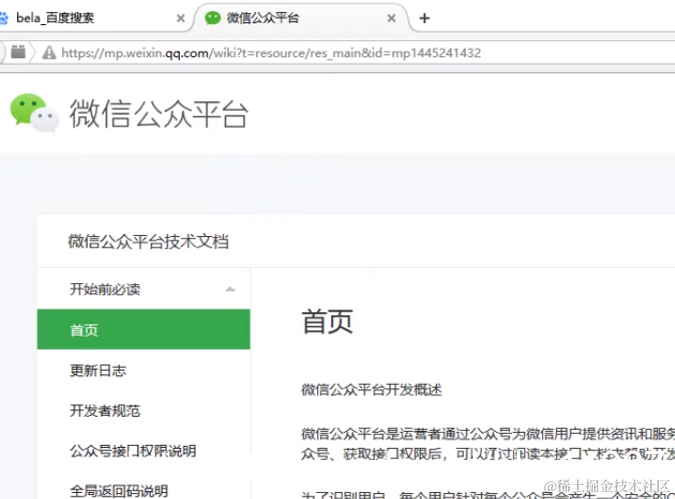This screenshot has height=499, width=675.
Task: Switch to the bela_百度搜索 tab
Action: pos(55,18)
